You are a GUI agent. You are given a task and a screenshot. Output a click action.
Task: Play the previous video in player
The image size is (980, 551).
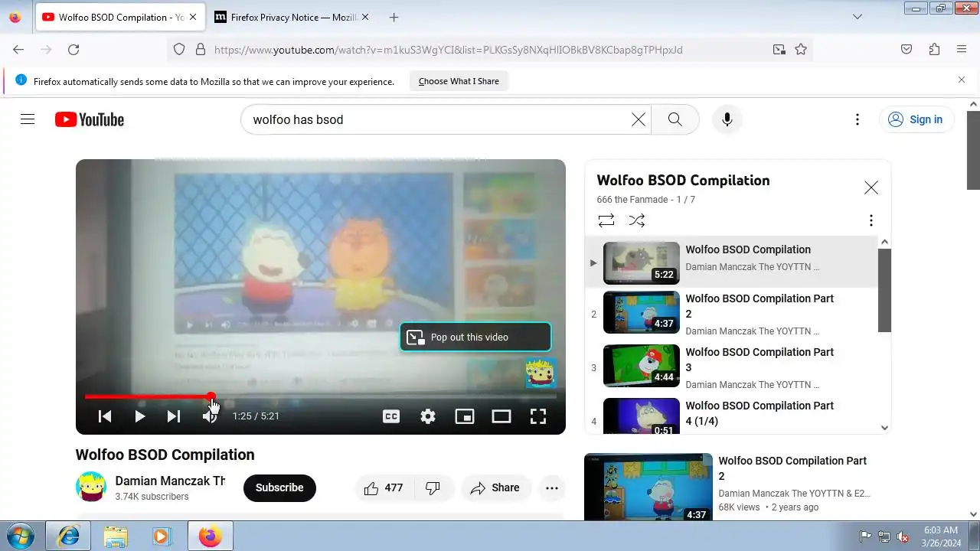point(105,416)
